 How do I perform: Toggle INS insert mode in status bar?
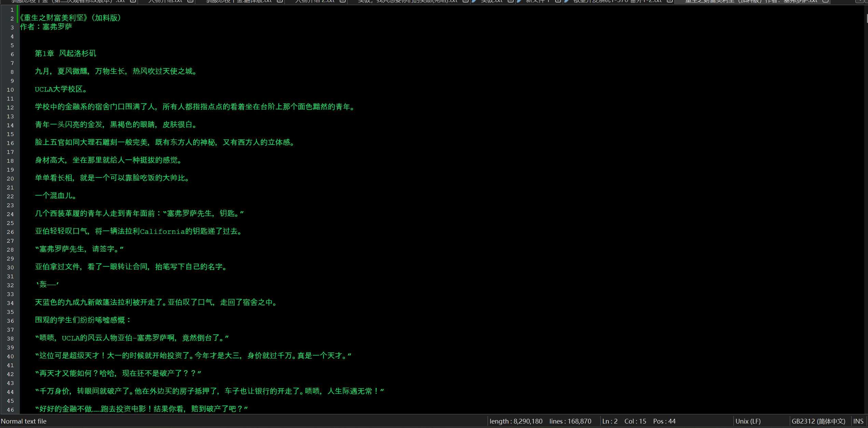pyautogui.click(x=858, y=421)
